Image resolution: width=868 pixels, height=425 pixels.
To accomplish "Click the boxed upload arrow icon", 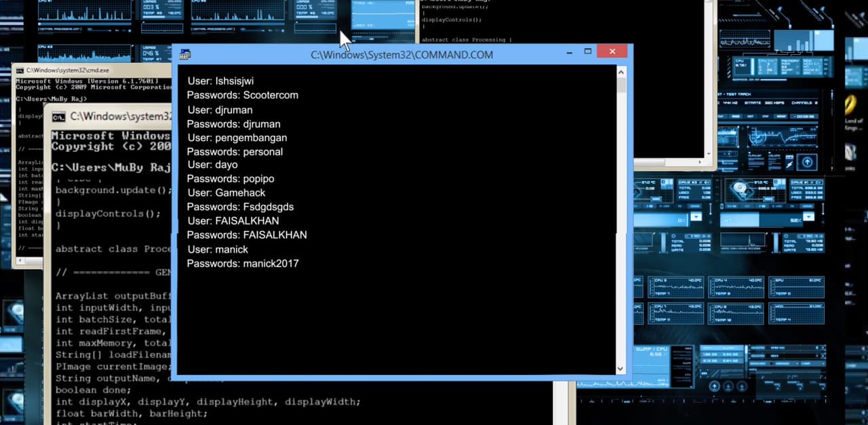I will coord(807,163).
